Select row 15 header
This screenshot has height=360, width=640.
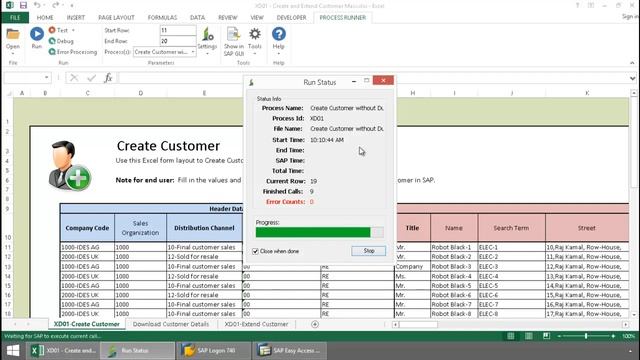(x=7, y=286)
